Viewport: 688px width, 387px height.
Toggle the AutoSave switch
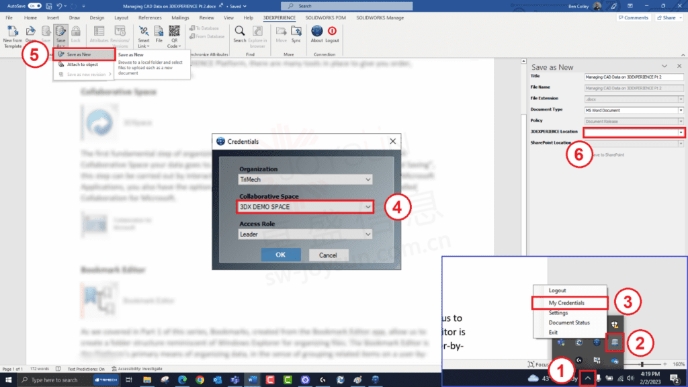tap(35, 6)
